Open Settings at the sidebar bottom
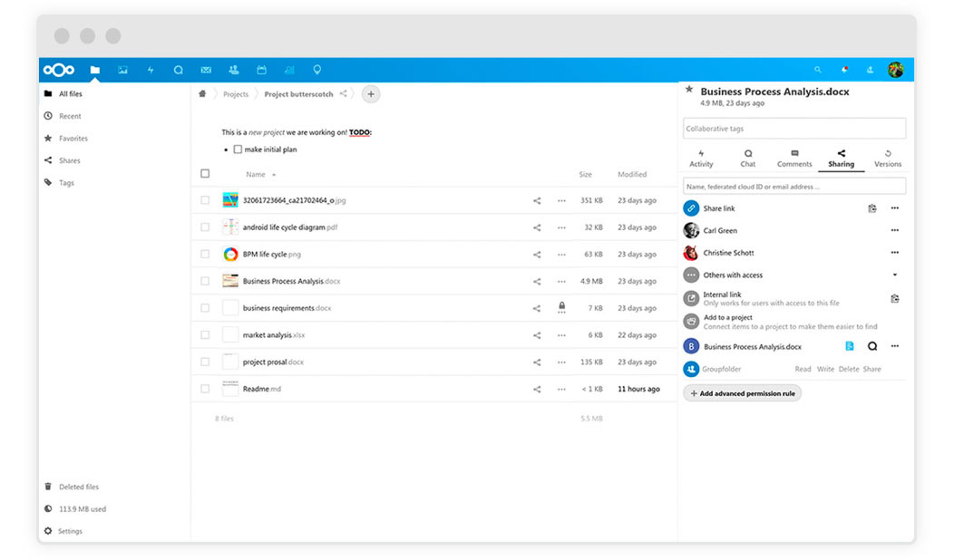954x560 pixels. (x=70, y=531)
